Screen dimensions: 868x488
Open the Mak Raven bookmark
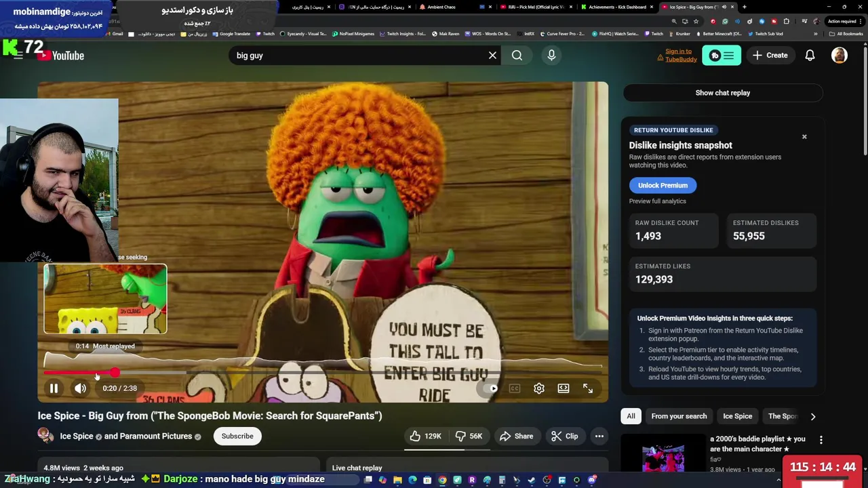pyautogui.click(x=446, y=34)
